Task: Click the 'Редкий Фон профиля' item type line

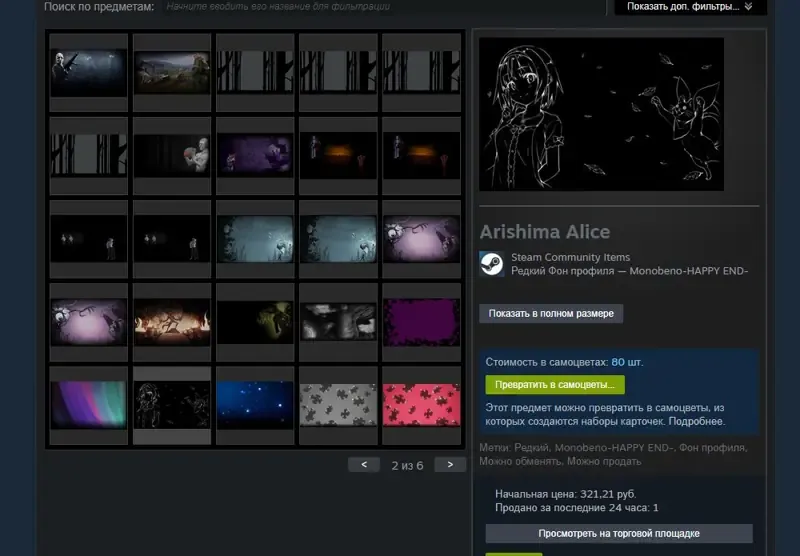Action: pos(630,271)
